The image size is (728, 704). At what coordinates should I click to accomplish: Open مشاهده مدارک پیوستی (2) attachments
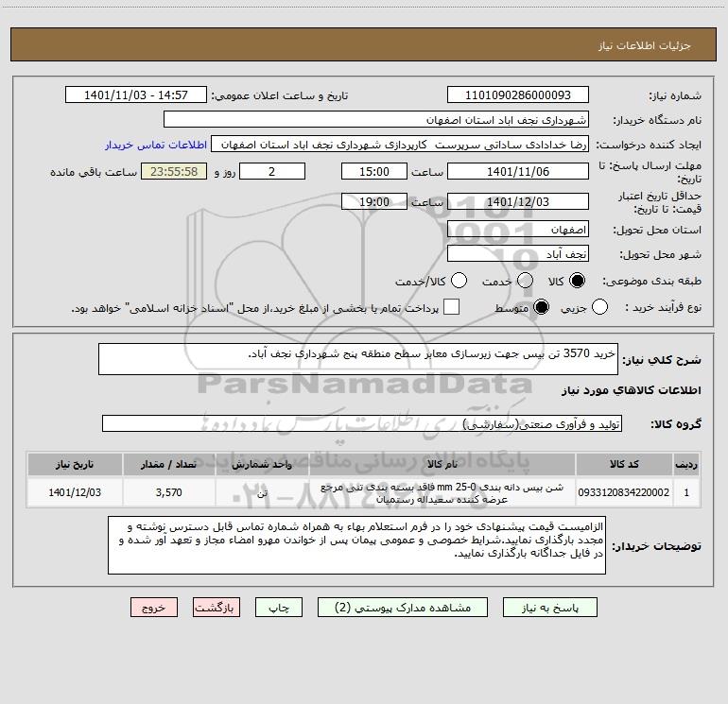tap(403, 608)
